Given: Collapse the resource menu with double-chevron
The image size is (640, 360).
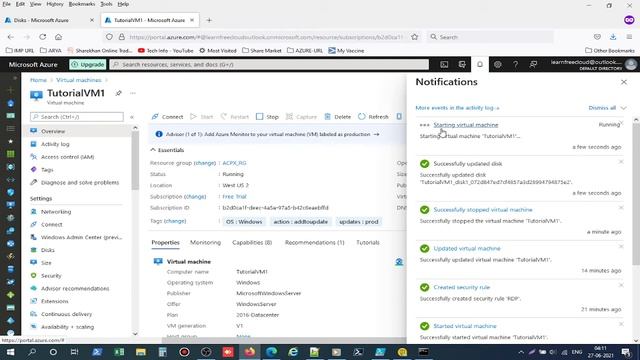Looking at the screenshot, I should click(132, 117).
